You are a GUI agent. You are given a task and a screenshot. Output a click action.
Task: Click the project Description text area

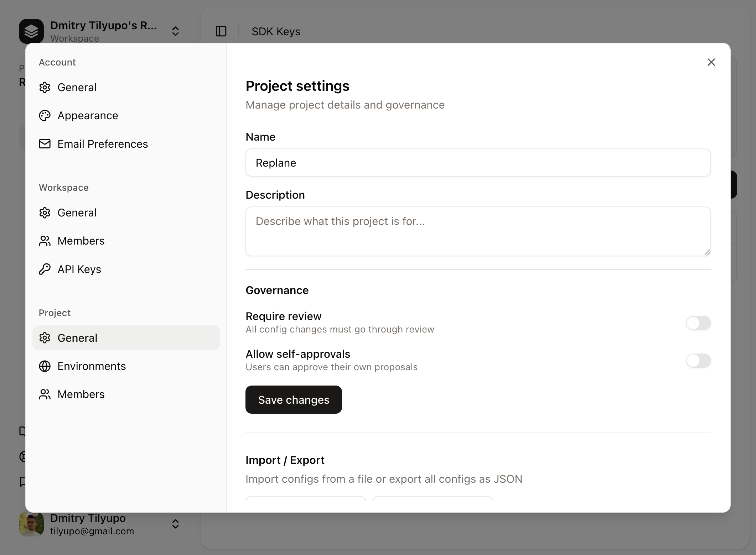tap(477, 231)
